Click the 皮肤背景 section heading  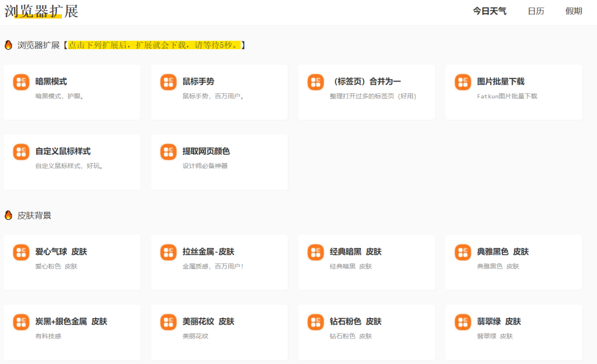pos(34,215)
